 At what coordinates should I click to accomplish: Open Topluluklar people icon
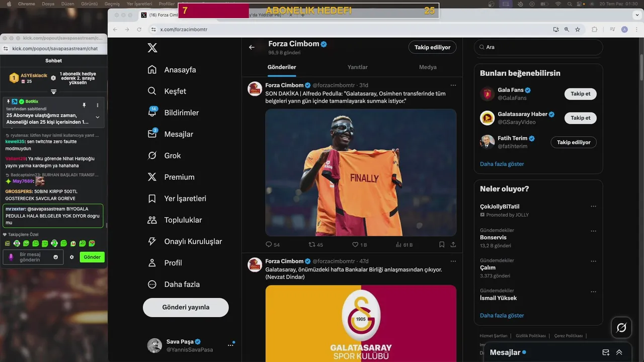tap(152, 220)
